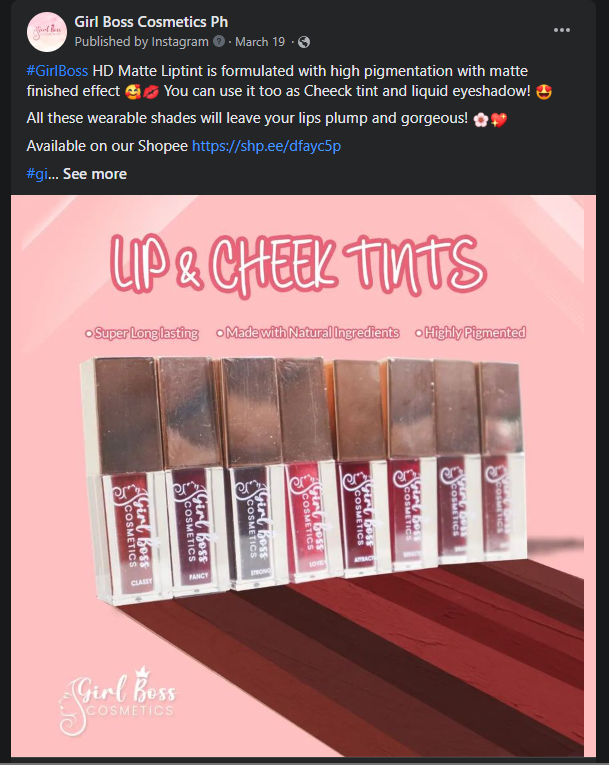
Task: Click the LOVELY lip tint tube
Action: (x=306, y=468)
